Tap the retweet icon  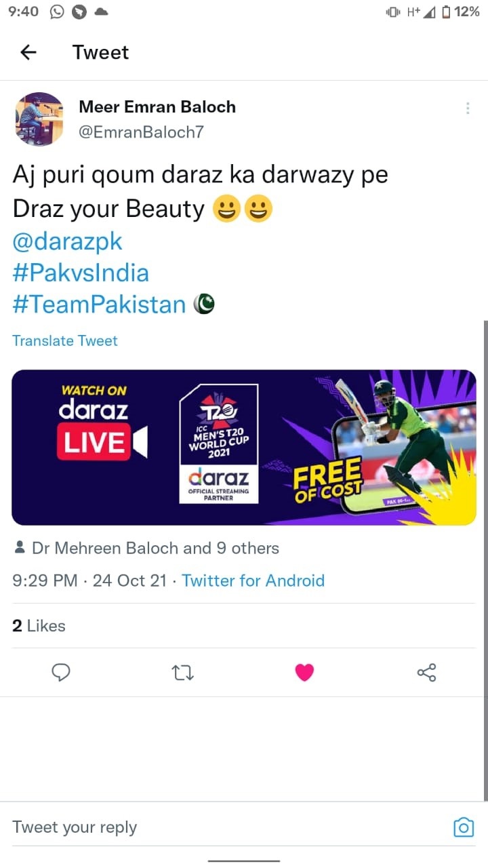(x=183, y=673)
